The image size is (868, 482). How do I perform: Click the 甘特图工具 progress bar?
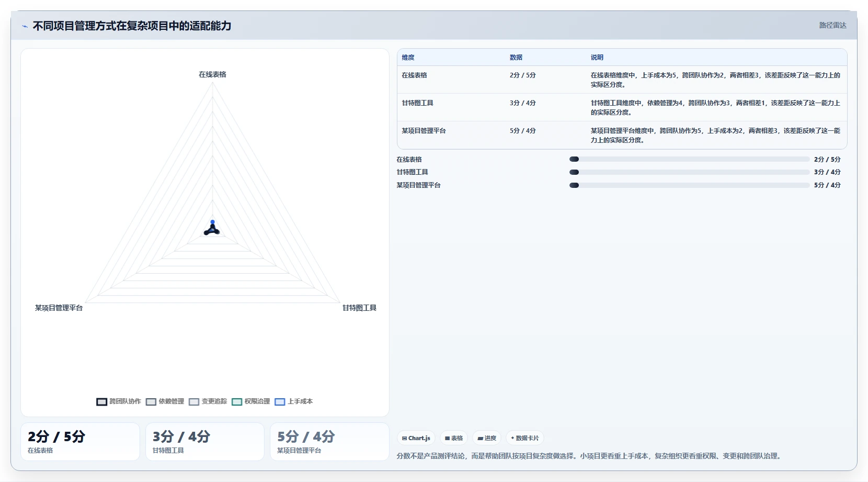point(689,172)
